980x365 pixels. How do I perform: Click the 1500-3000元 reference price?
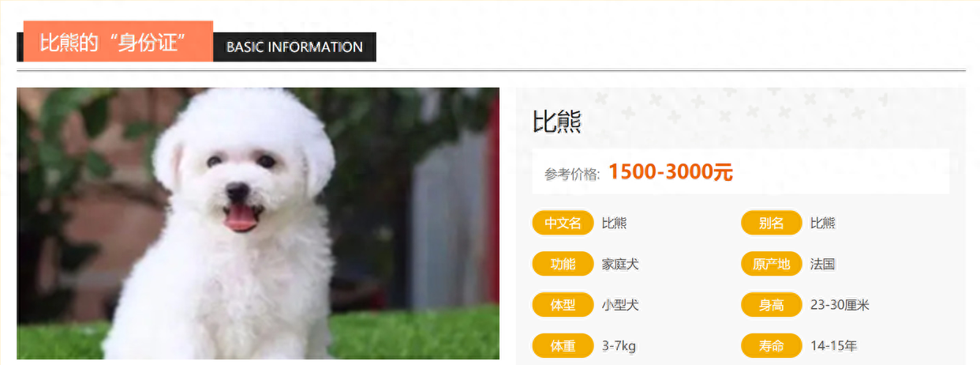671,171
